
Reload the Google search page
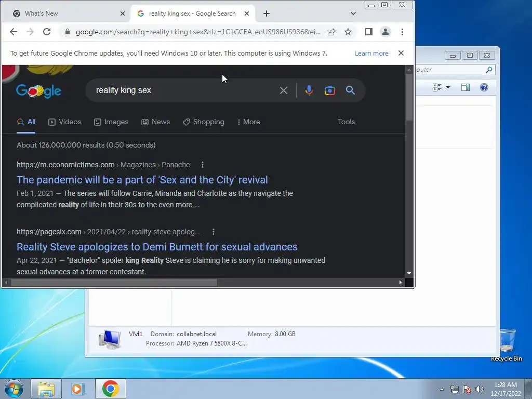point(47,32)
